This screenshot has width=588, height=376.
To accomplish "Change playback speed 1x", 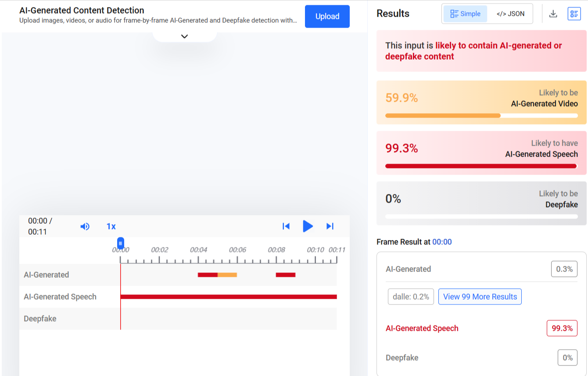I will tap(111, 226).
